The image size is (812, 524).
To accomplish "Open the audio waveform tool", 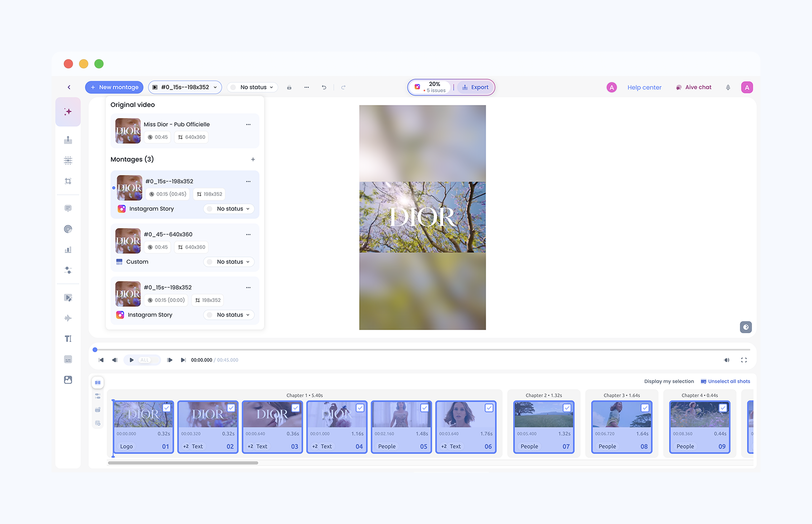I will 68,318.
